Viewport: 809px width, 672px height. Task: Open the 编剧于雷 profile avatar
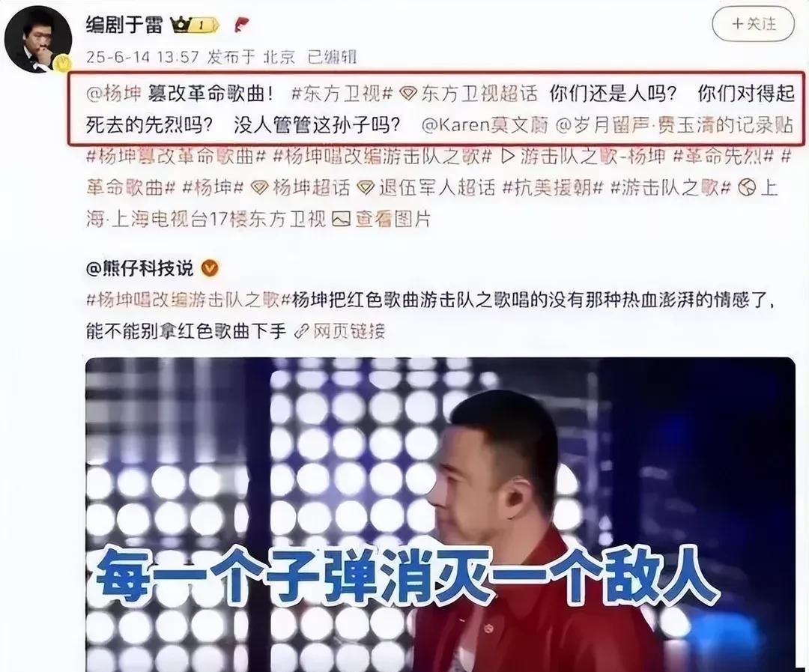click(x=37, y=39)
